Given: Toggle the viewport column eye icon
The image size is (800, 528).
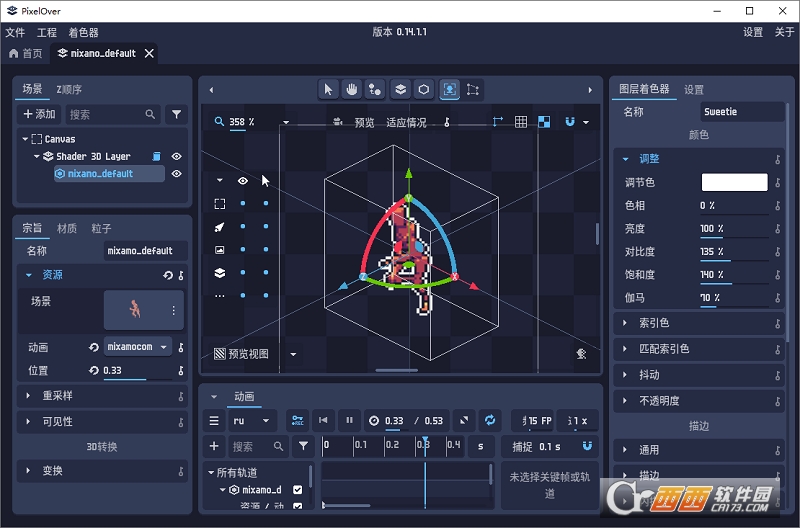Looking at the screenshot, I should pyautogui.click(x=243, y=181).
